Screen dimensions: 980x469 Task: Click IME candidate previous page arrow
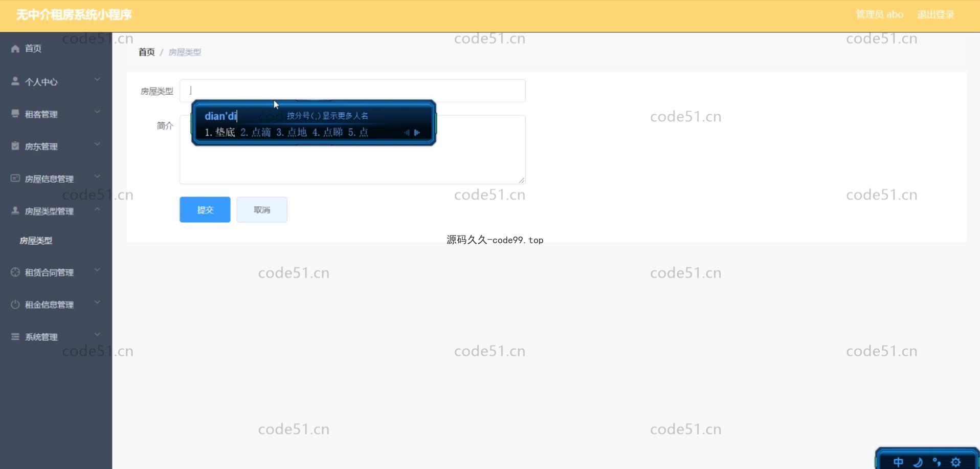407,133
